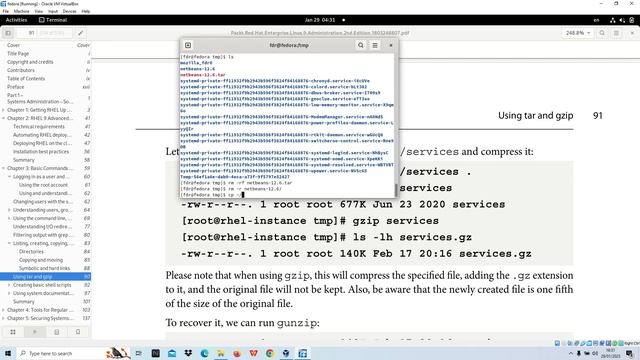Expand Chapter 4: Tools for Regular outline node
Image resolution: width=640 pixels, height=360 pixels.
[3, 310]
